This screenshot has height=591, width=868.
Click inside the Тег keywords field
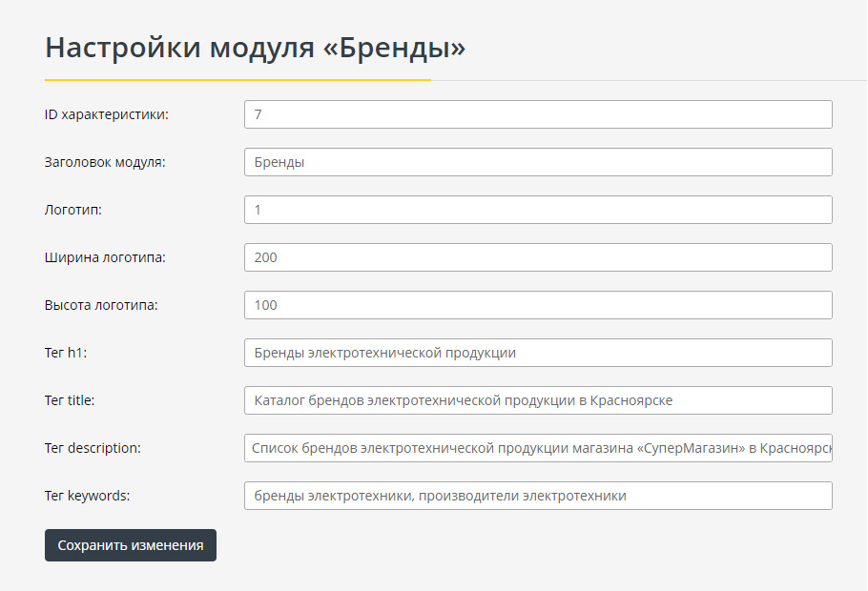point(534,495)
